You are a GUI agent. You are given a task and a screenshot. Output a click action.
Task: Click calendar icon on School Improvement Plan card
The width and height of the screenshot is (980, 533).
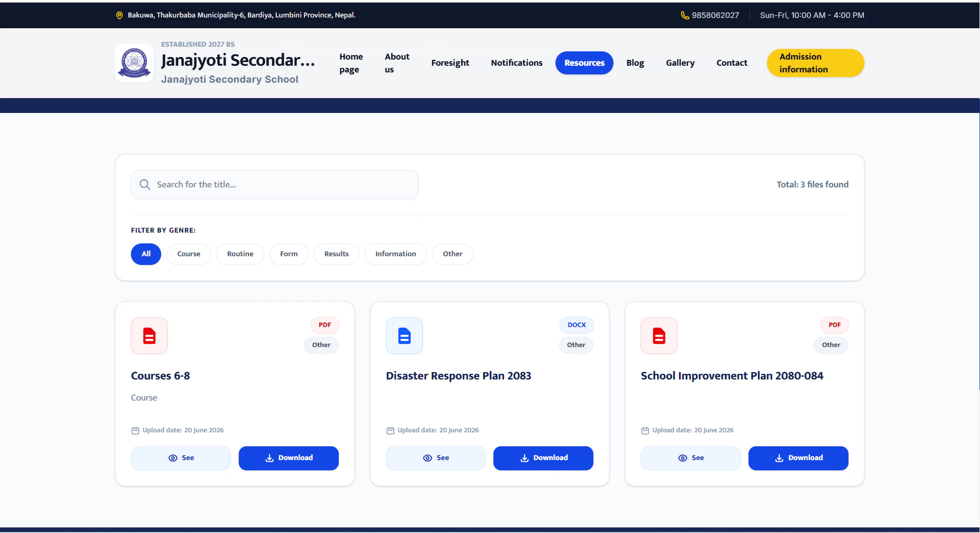click(x=645, y=431)
